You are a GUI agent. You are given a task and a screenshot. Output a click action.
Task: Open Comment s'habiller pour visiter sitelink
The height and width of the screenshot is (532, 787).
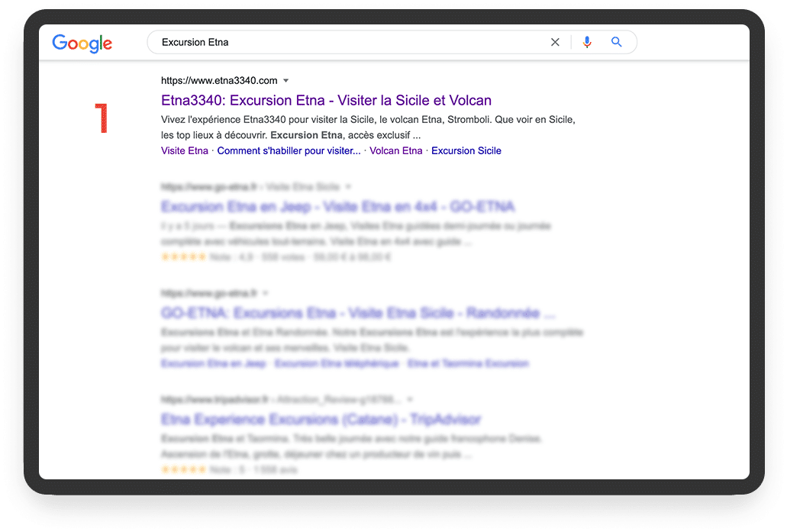(289, 150)
